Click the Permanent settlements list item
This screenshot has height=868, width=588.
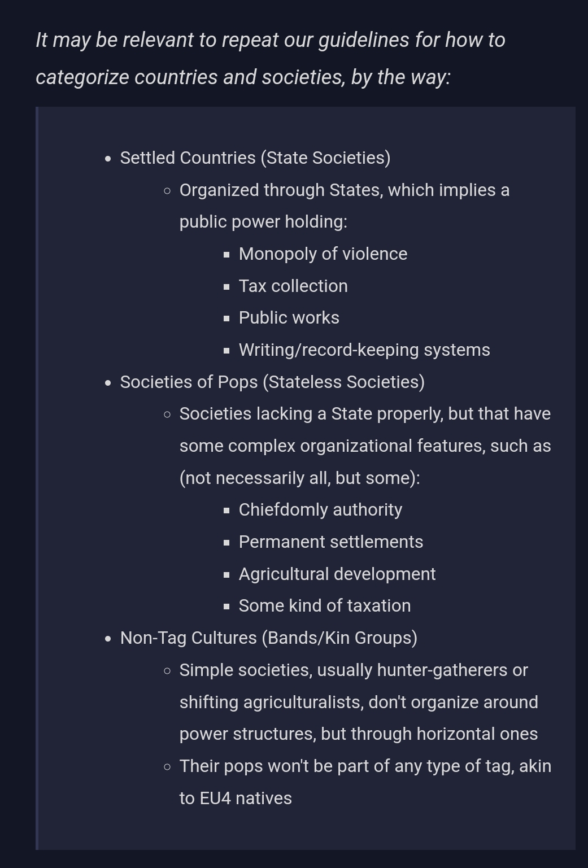click(x=331, y=542)
